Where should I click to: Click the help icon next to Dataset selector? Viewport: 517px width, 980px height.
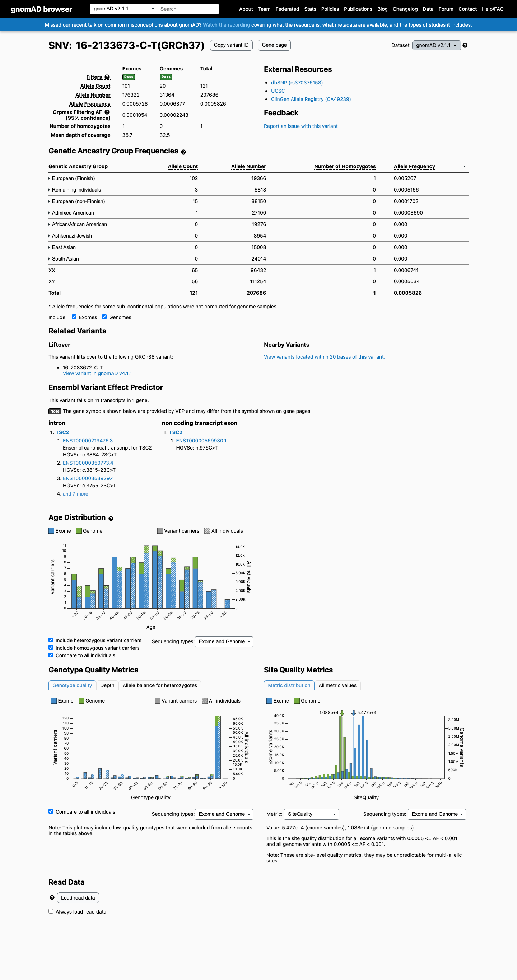point(465,45)
